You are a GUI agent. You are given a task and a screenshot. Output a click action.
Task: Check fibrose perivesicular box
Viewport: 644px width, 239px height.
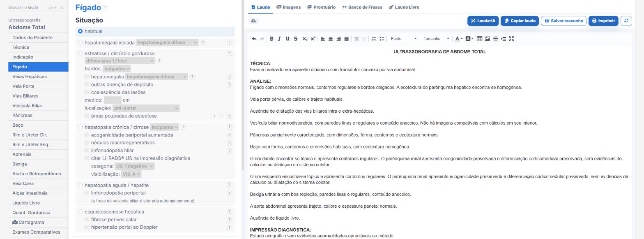[x=87, y=220]
